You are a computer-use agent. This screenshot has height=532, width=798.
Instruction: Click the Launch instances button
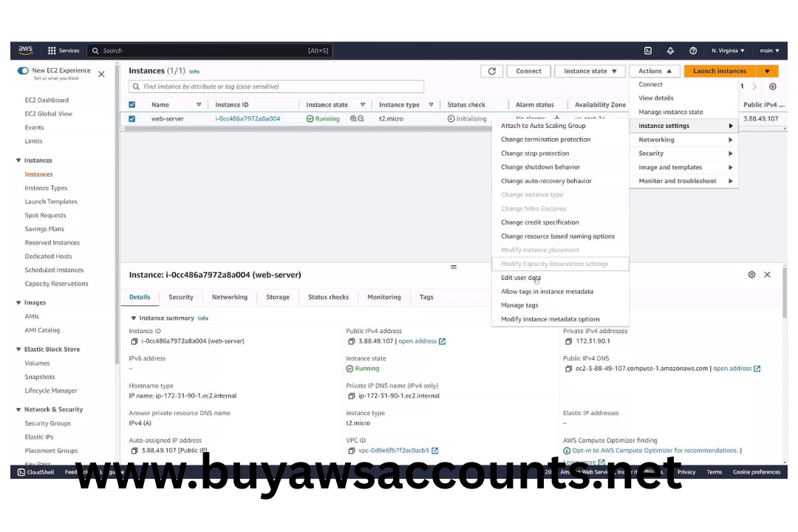pyautogui.click(x=720, y=71)
